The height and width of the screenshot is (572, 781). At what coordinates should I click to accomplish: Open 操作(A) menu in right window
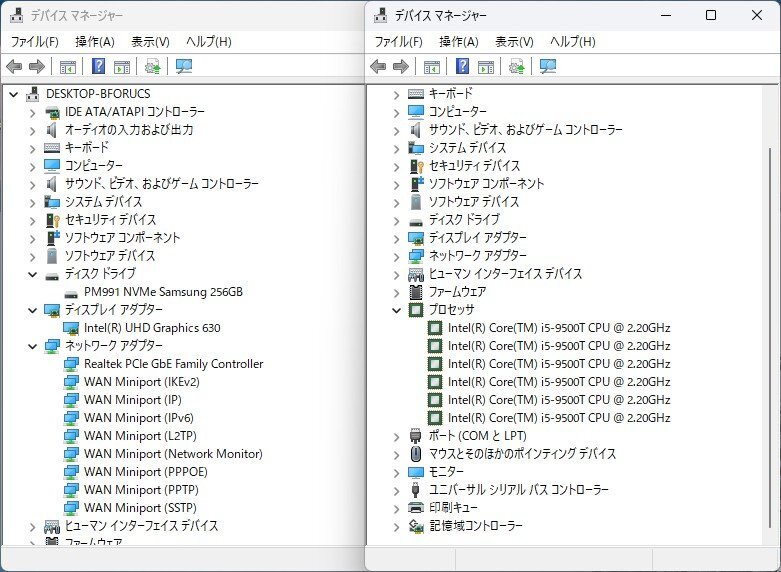click(459, 42)
